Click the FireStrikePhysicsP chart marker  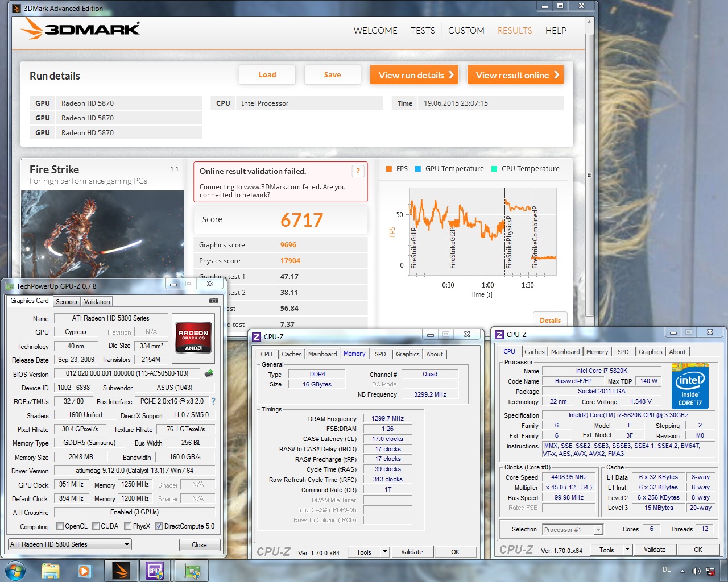click(508, 242)
